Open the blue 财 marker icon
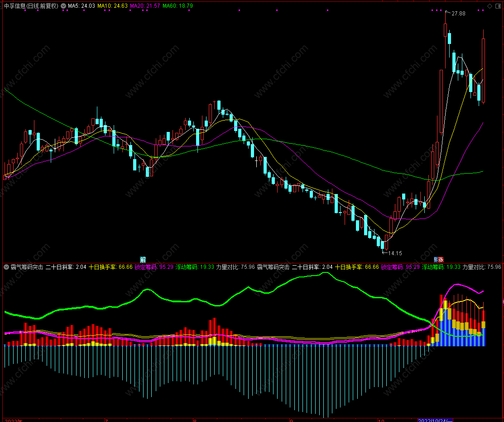Image resolution: width=504 pixels, height=422 pixels. coord(436,260)
